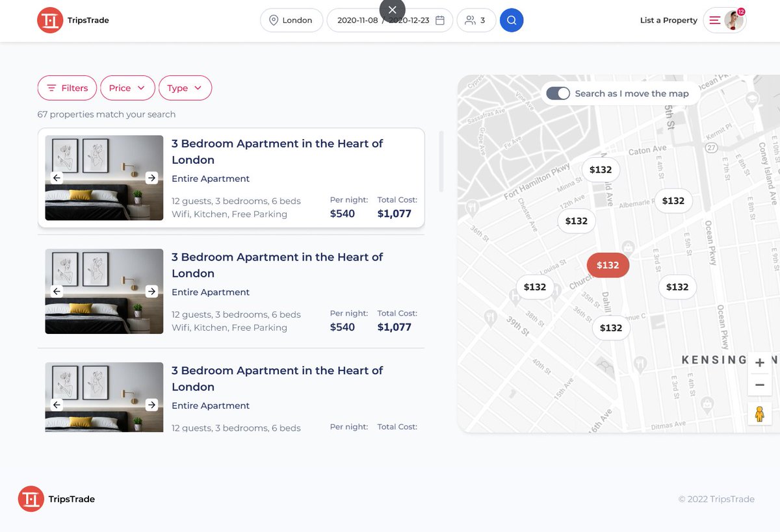Show next photo on first listing
780x532 pixels.
[151, 178]
